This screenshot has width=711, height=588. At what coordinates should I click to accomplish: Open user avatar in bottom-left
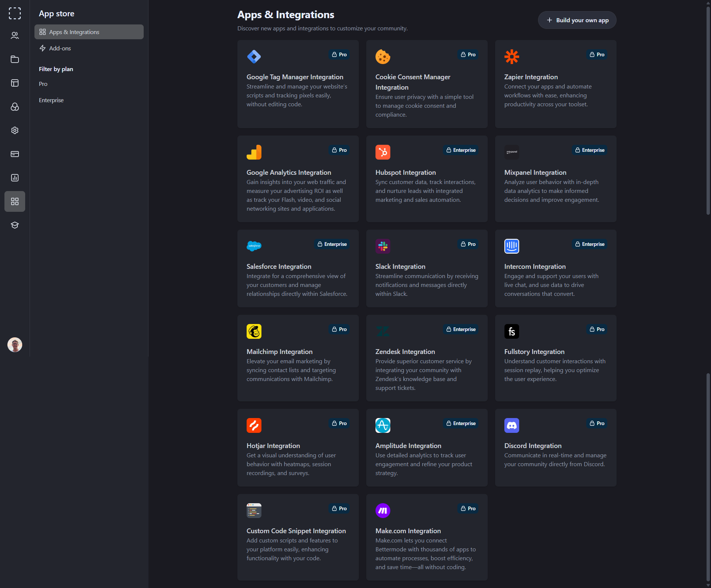(x=15, y=345)
